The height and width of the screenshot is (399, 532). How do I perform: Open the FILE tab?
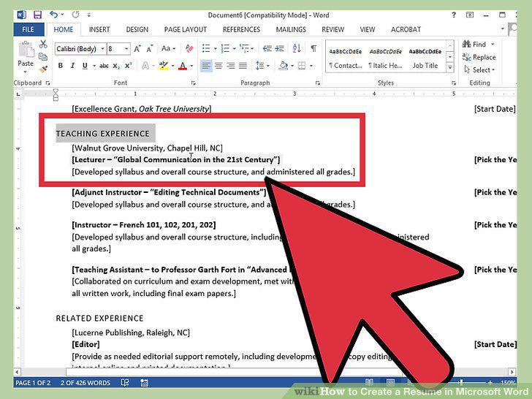pos(28,29)
